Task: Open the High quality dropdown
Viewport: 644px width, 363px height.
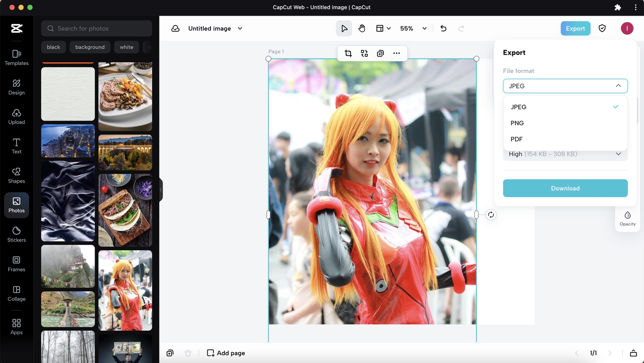Action: click(x=566, y=154)
